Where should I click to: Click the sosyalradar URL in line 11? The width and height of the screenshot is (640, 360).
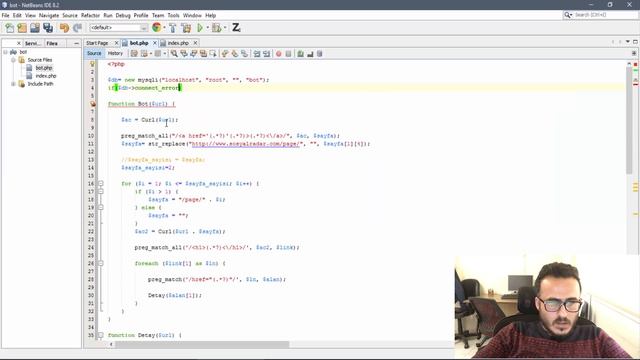coord(246,144)
